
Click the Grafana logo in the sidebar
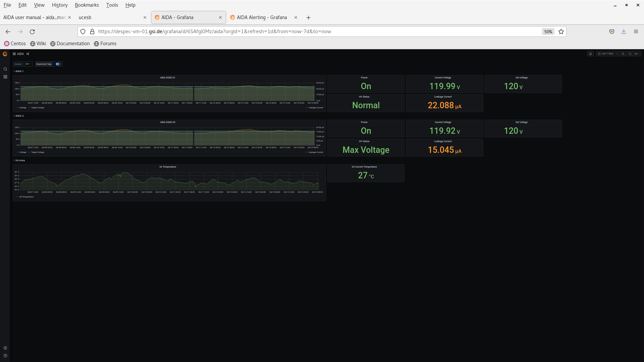(x=5, y=54)
